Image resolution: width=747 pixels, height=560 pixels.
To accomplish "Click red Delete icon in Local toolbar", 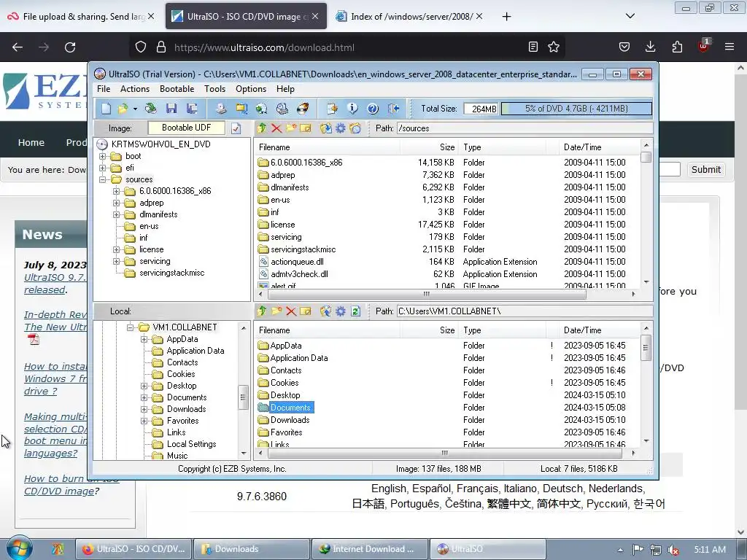I will click(x=291, y=311).
